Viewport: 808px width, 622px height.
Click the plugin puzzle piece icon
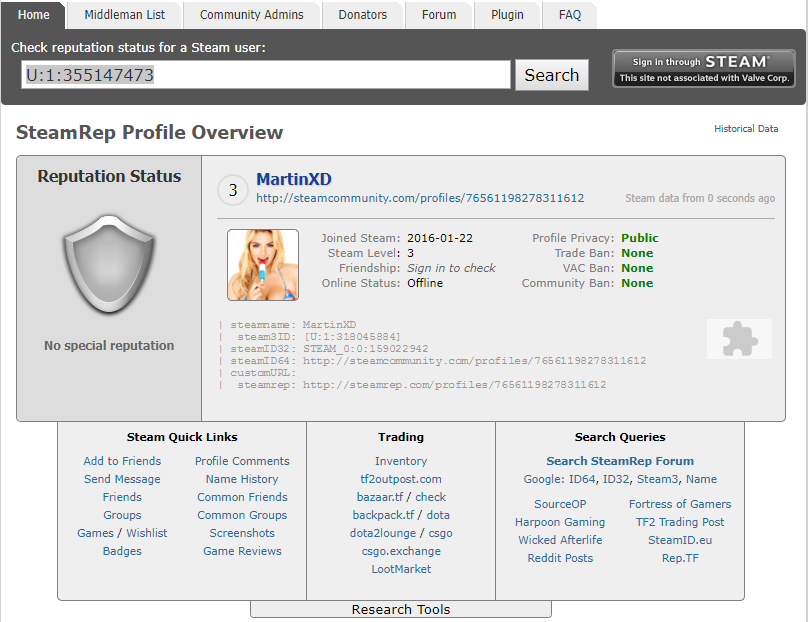coord(739,339)
